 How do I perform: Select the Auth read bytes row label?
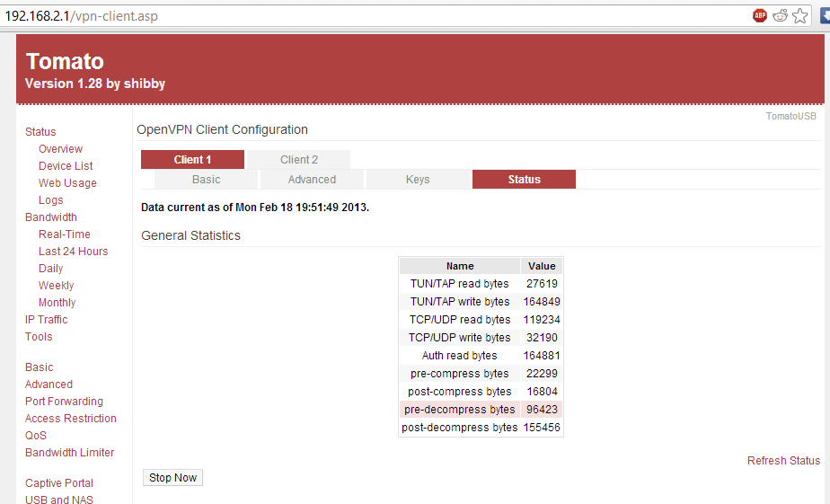(460, 356)
